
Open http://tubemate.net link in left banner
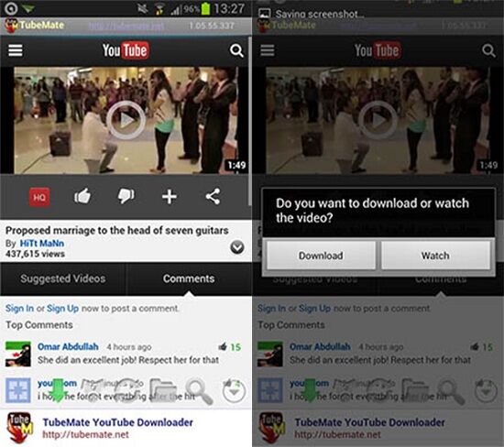pos(85,435)
